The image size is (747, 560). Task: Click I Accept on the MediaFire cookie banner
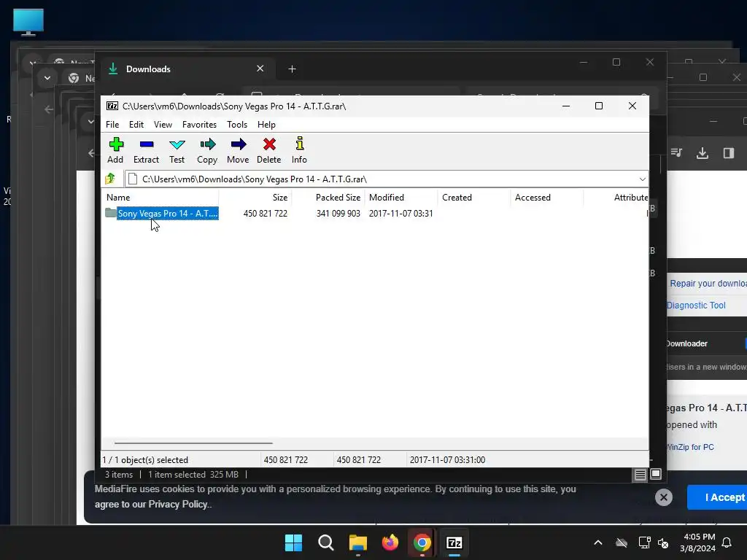coord(718,497)
